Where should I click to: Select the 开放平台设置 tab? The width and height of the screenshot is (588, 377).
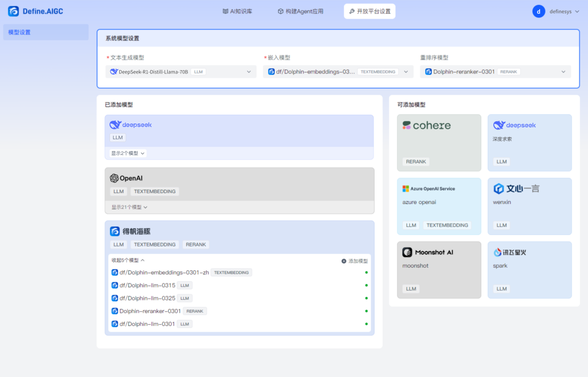[x=370, y=11]
